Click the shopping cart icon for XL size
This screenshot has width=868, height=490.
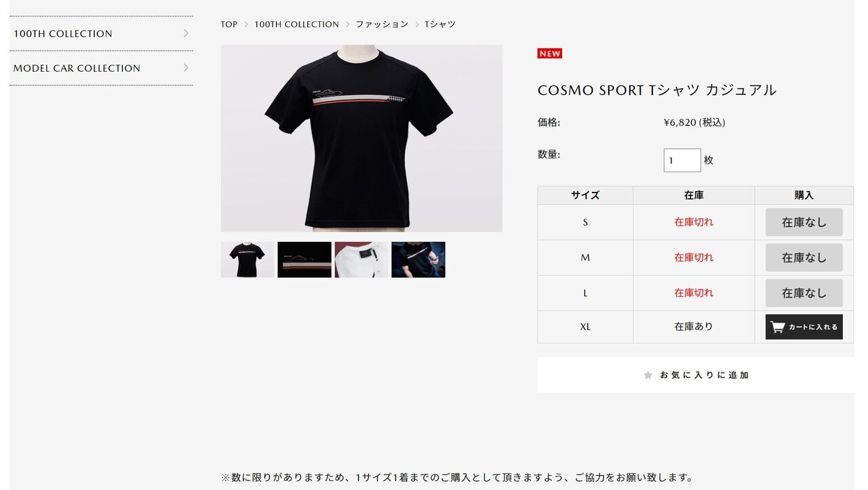coord(778,327)
